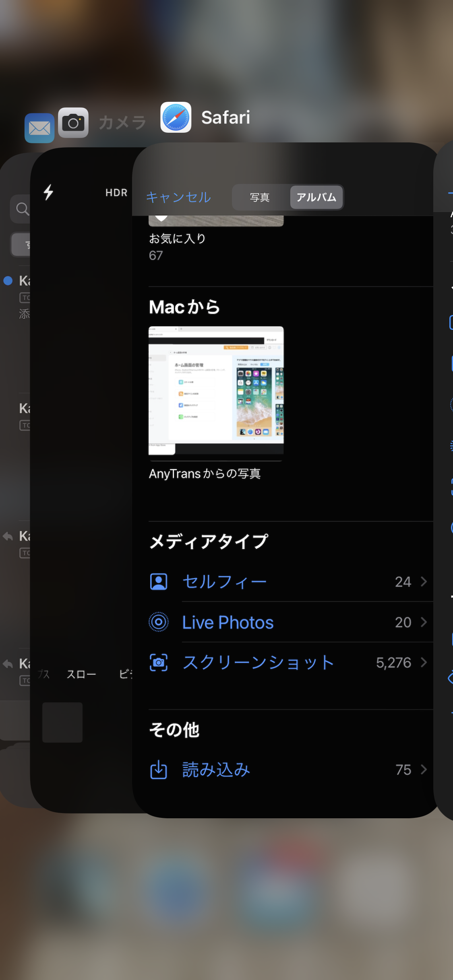Expand スクリーンショット row chevron
Screen dimensions: 453x980
(x=424, y=663)
